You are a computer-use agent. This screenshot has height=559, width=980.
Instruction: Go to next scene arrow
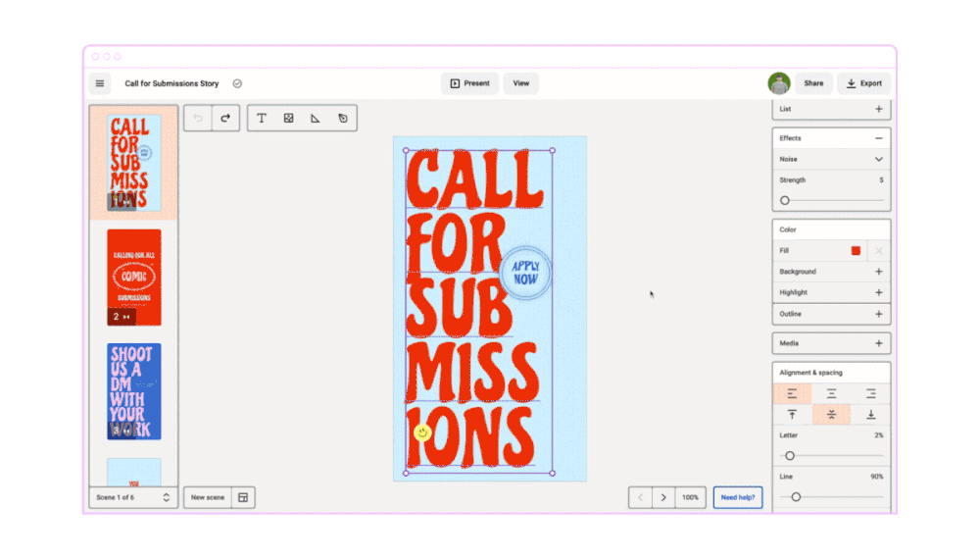point(663,498)
